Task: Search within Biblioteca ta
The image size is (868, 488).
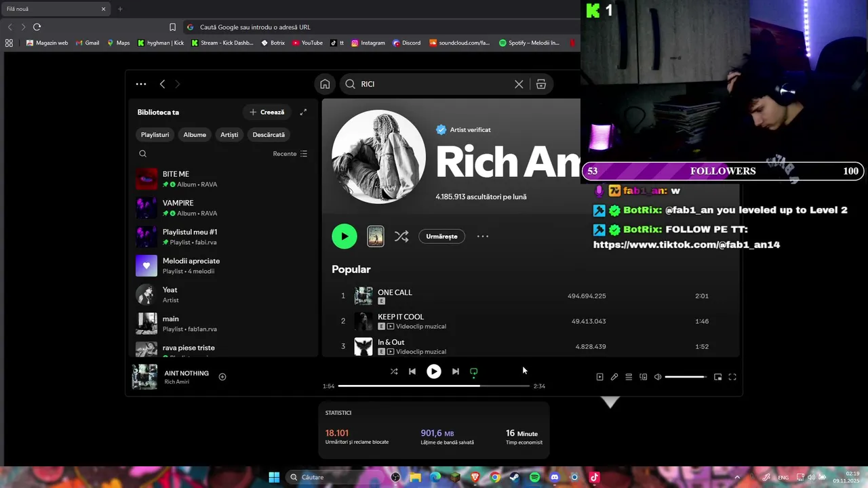Action: [142, 154]
